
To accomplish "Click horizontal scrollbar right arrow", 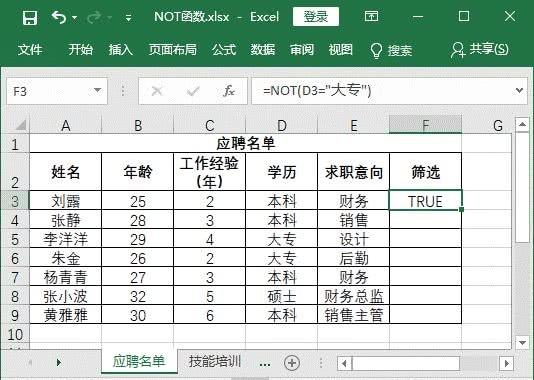I will (x=506, y=363).
